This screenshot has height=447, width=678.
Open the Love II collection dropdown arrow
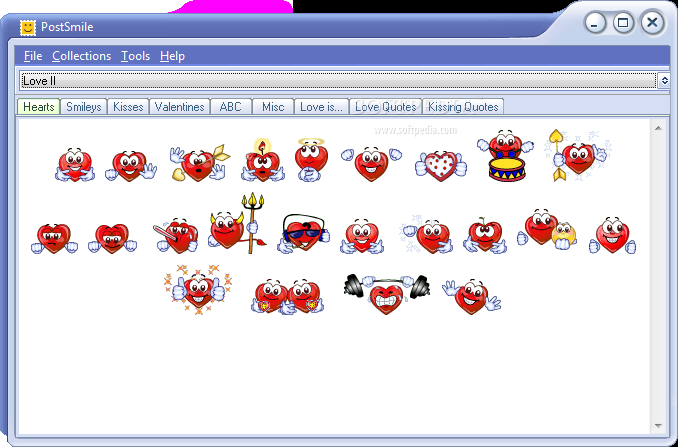coord(664,80)
